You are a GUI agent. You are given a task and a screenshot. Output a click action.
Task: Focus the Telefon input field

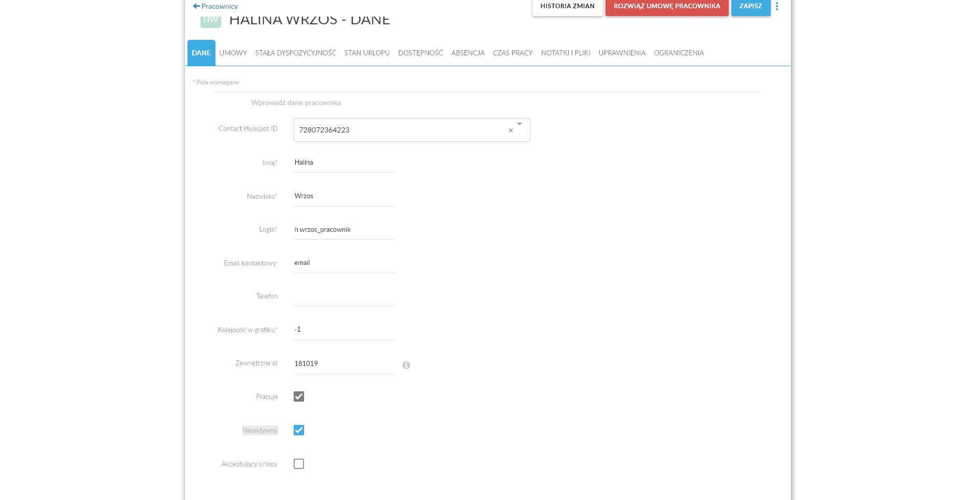pos(344,297)
